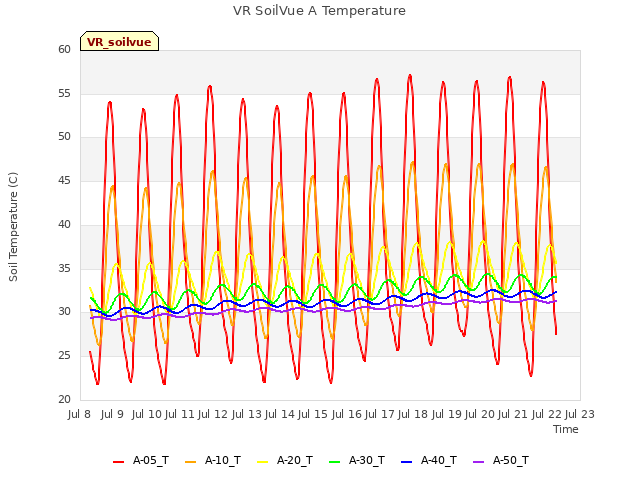The height and width of the screenshot is (480, 640).
Task: Click the A-50_T purple legend swatch
Action: click(479, 462)
